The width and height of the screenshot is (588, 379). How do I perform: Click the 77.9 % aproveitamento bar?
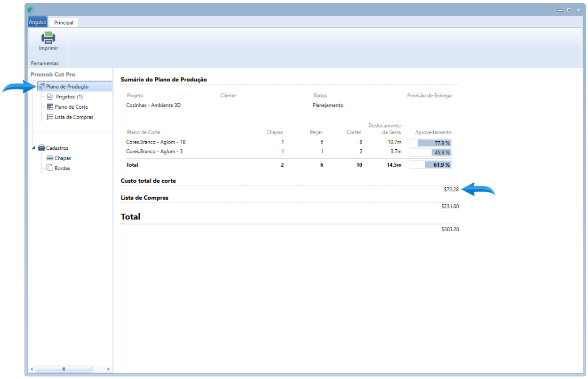[430, 143]
